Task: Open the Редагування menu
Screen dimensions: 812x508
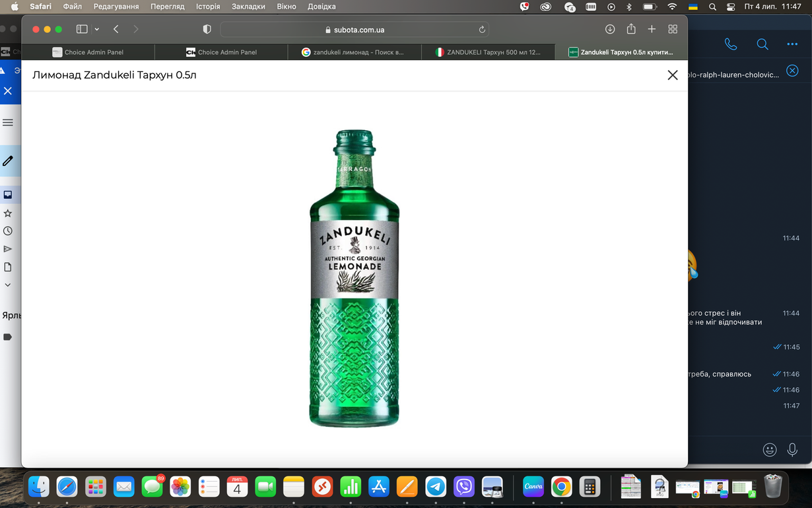Action: coord(116,7)
